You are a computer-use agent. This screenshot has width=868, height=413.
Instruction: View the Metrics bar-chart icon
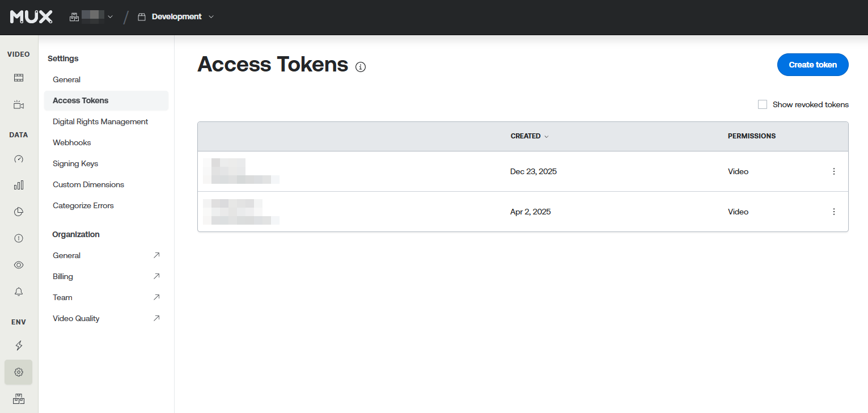[19, 185]
